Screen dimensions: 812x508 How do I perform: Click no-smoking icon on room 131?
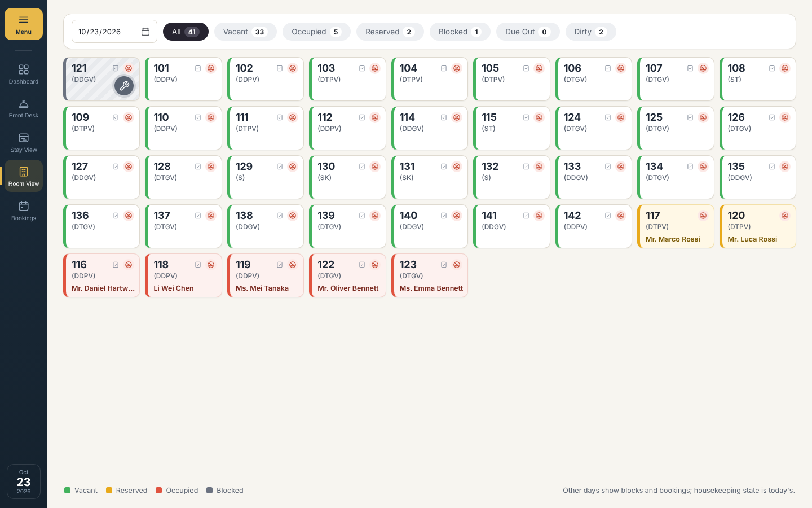[457, 167]
